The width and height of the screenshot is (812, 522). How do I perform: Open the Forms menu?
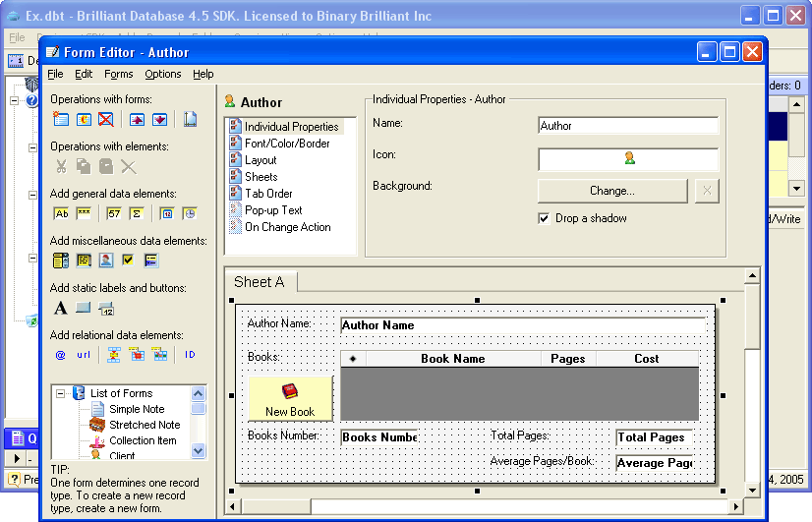(119, 74)
